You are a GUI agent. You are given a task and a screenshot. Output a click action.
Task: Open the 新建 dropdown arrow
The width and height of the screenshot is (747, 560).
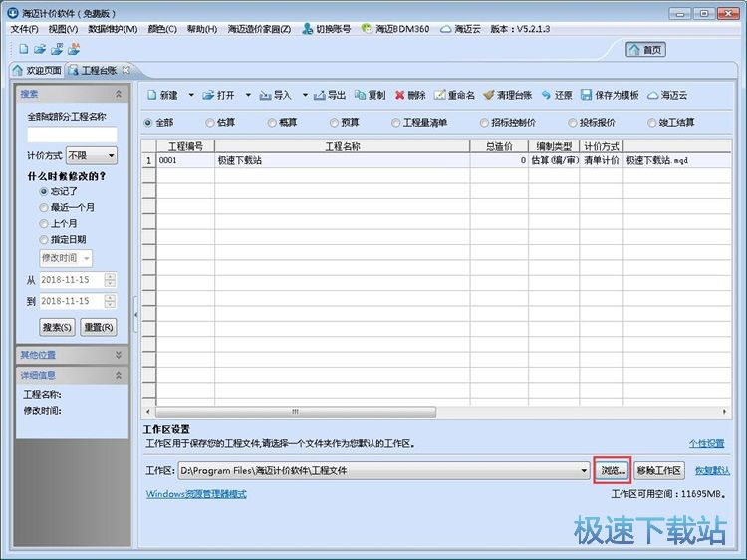(191, 95)
